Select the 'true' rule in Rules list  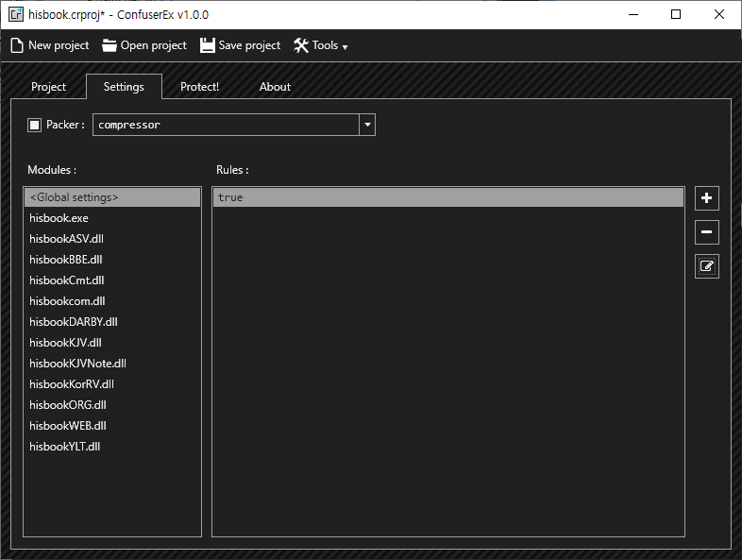coord(448,197)
